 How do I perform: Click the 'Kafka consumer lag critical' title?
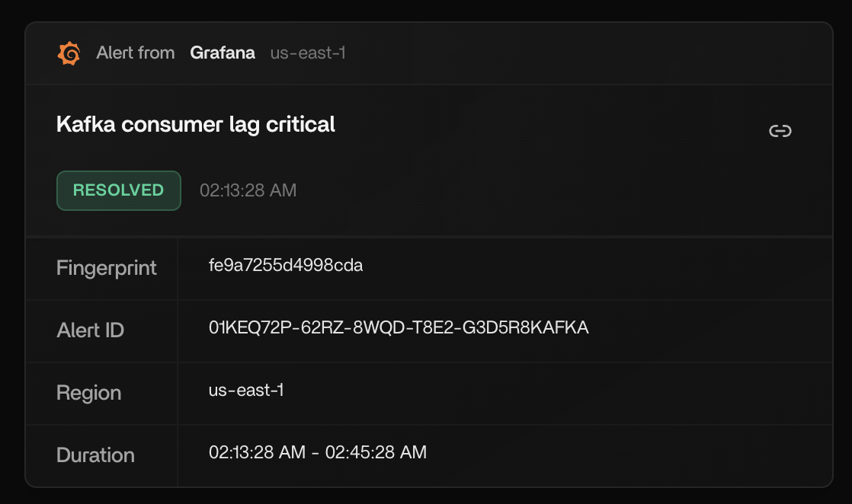195,124
